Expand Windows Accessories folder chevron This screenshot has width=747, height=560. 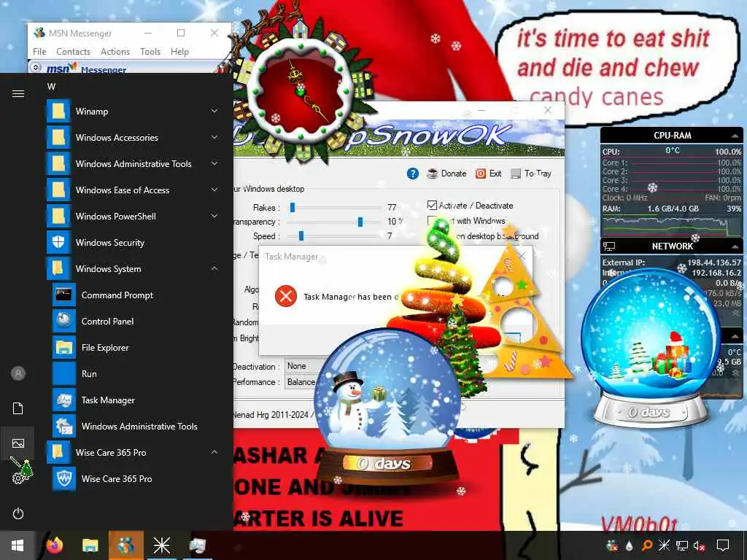[x=214, y=137]
